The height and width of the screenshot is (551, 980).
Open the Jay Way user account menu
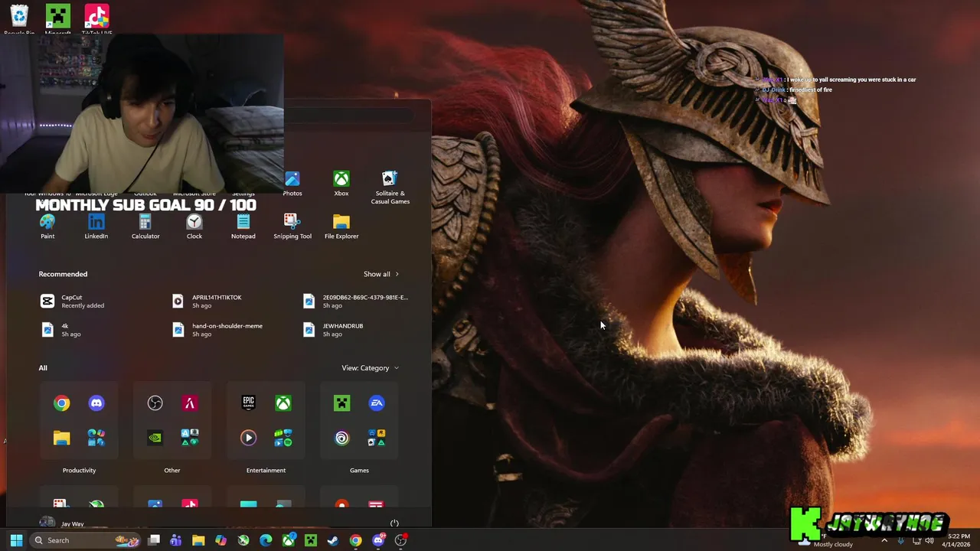pos(62,523)
